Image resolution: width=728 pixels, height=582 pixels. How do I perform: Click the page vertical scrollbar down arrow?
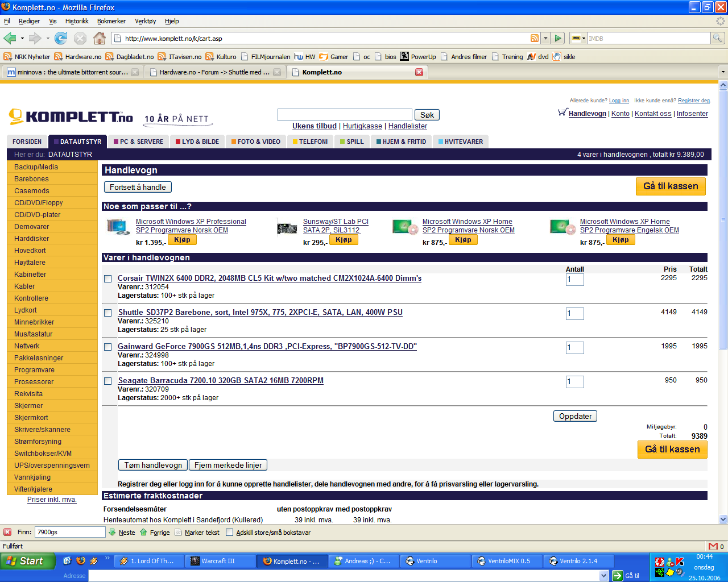[723, 519]
